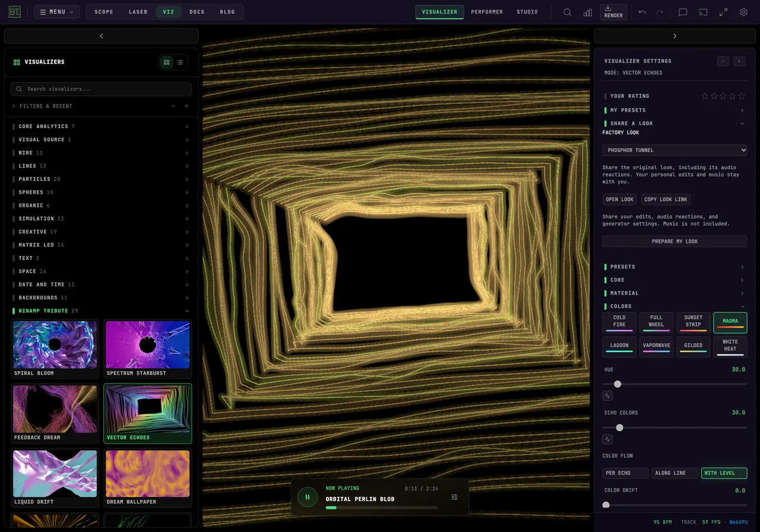The height and width of the screenshot is (532, 760).
Task: Open the Studio mode tab
Action: (x=527, y=12)
